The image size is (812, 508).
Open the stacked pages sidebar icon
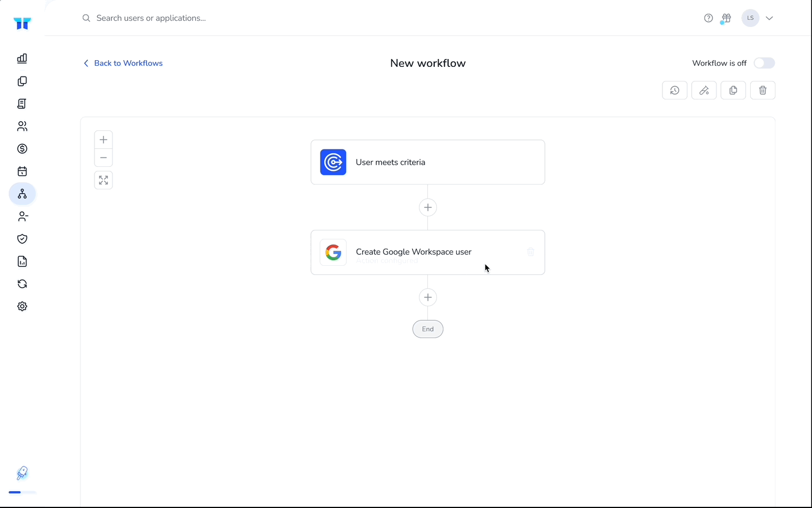(x=22, y=81)
